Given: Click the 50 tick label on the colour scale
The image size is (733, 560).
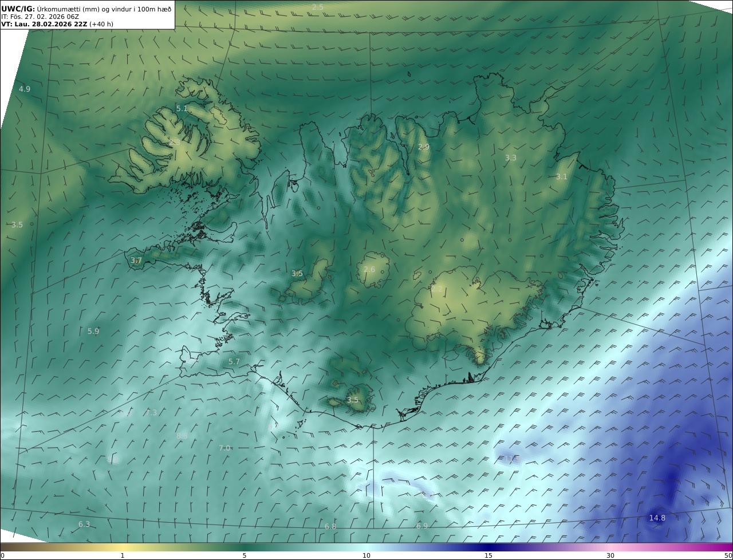Looking at the screenshot, I should pos(728,555).
